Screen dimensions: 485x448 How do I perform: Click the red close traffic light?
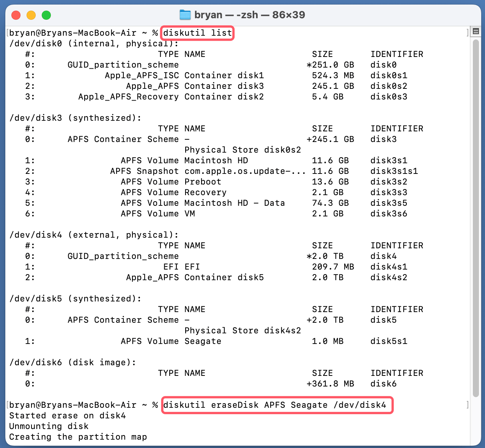(x=16, y=15)
